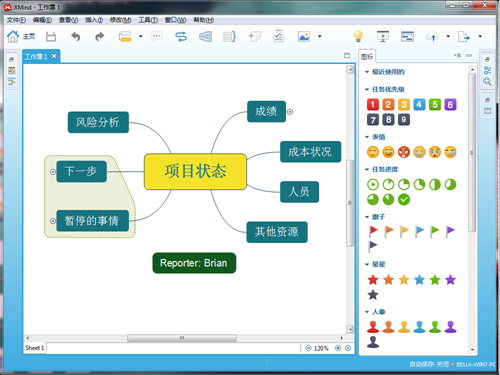This screenshot has width=500, height=375.
Task: Redo using the forward arrow icon
Action: point(99,36)
